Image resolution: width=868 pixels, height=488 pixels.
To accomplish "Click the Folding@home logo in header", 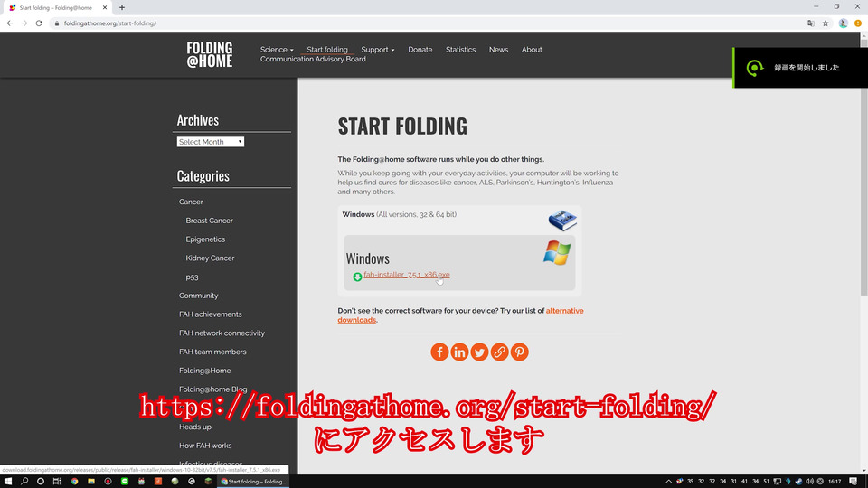I will (x=209, y=54).
